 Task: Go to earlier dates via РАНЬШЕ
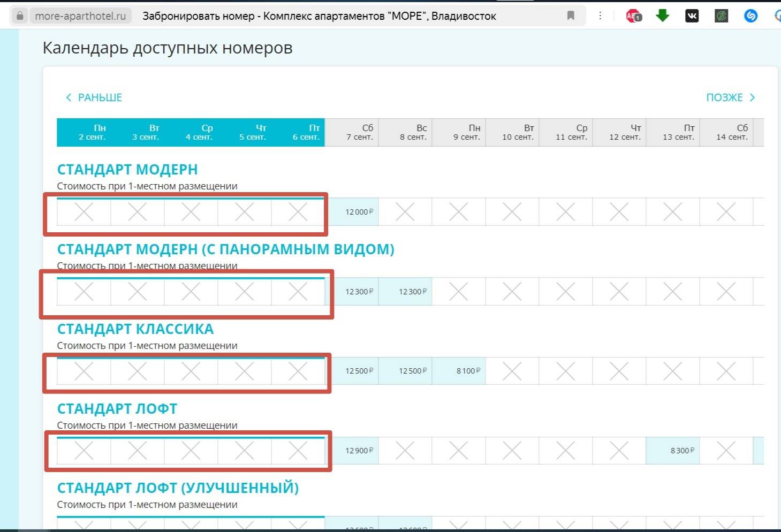[x=94, y=97]
